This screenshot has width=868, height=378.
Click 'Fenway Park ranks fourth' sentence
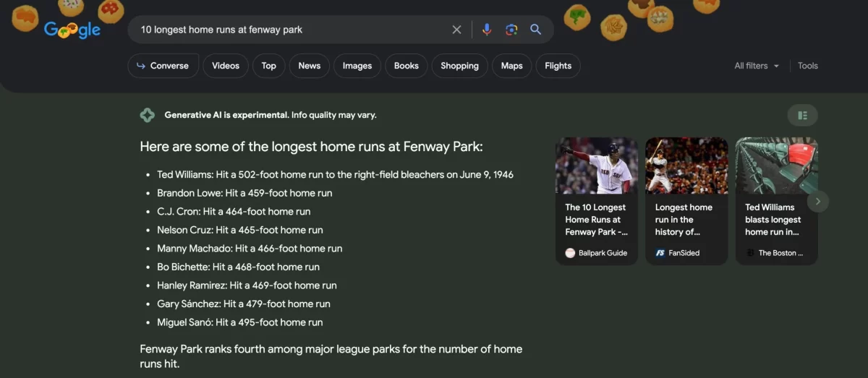coord(331,356)
